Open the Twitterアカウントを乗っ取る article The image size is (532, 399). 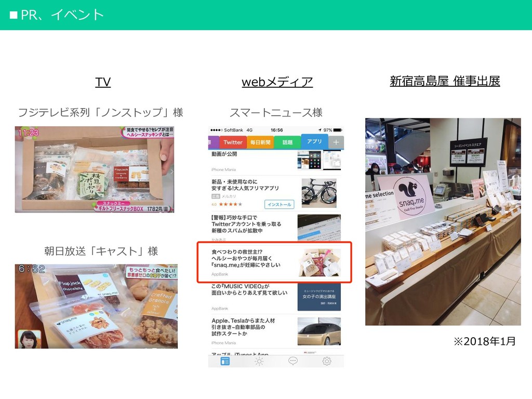(276, 228)
